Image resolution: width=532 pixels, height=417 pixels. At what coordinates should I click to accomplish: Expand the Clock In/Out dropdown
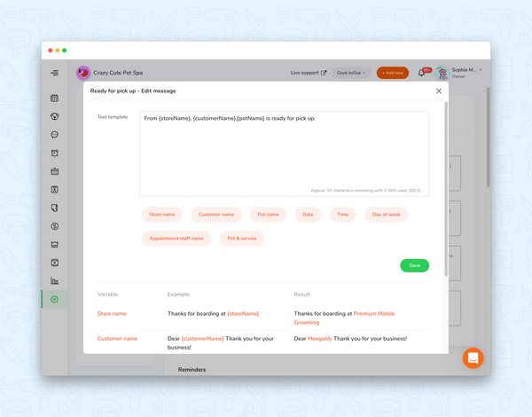(351, 73)
